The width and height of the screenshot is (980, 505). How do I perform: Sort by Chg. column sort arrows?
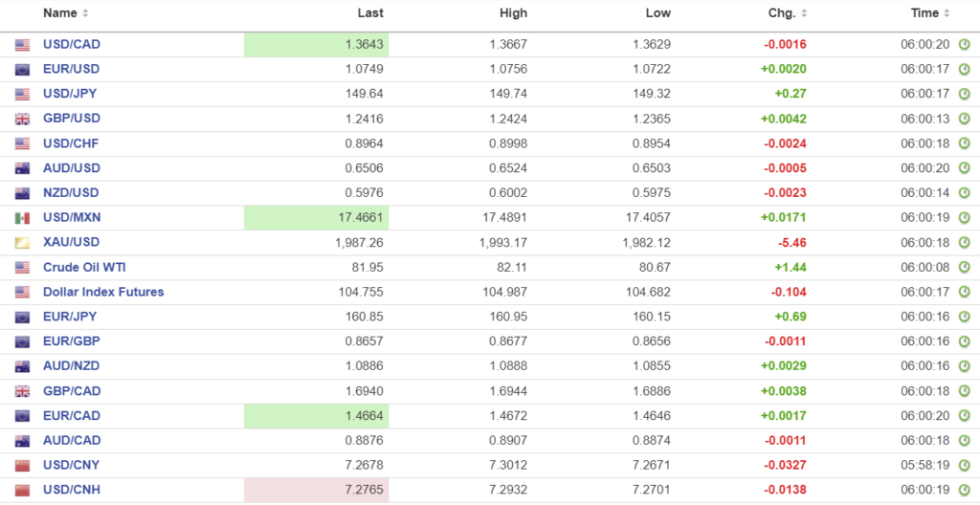pyautogui.click(x=804, y=13)
